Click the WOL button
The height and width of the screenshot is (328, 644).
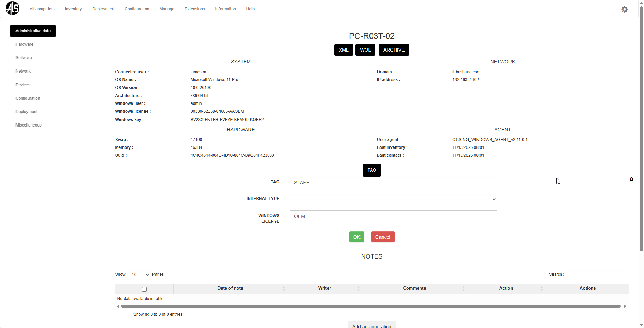tap(365, 50)
